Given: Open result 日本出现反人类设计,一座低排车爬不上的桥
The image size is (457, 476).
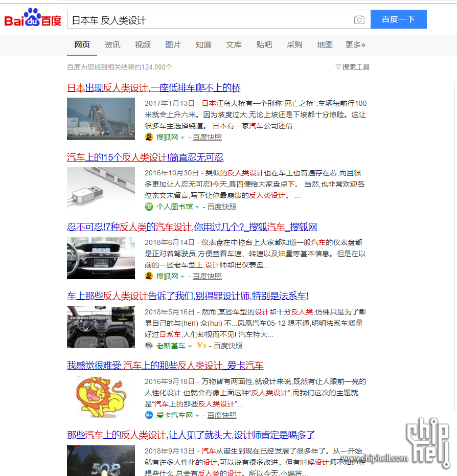Looking at the screenshot, I should (153, 88).
